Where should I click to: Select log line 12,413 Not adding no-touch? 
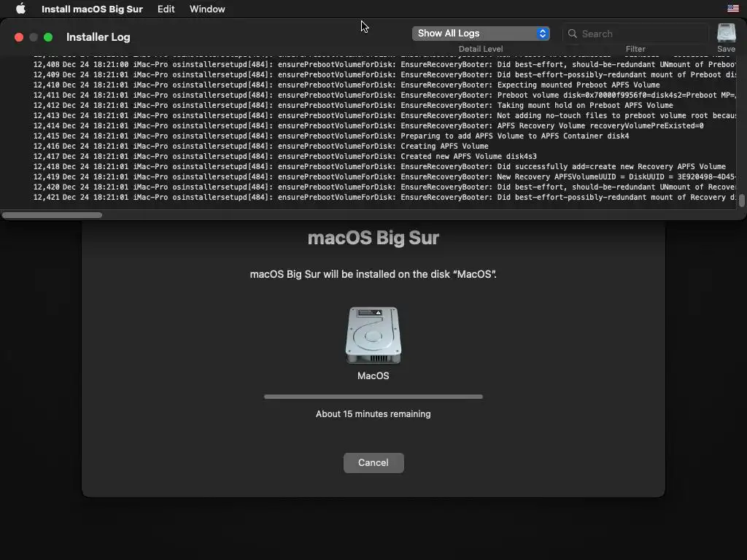click(384, 116)
